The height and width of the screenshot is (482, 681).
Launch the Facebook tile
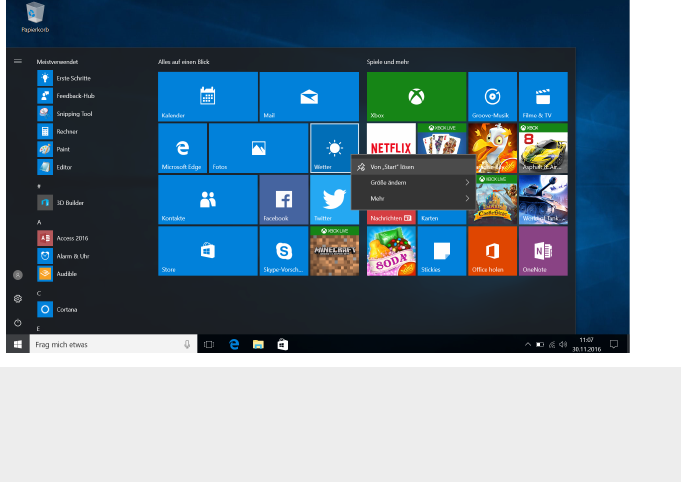coord(284,199)
